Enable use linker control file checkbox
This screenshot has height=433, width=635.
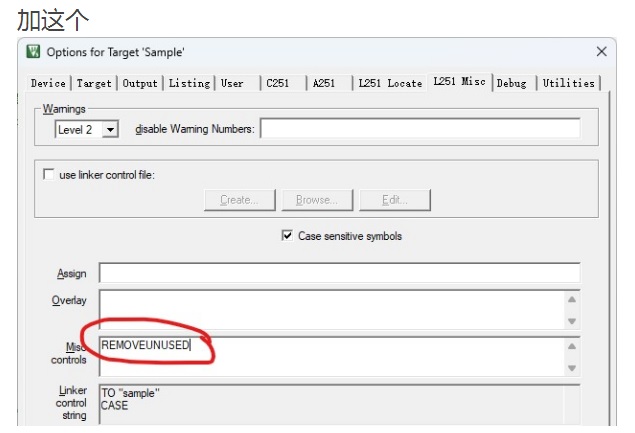pos(49,175)
